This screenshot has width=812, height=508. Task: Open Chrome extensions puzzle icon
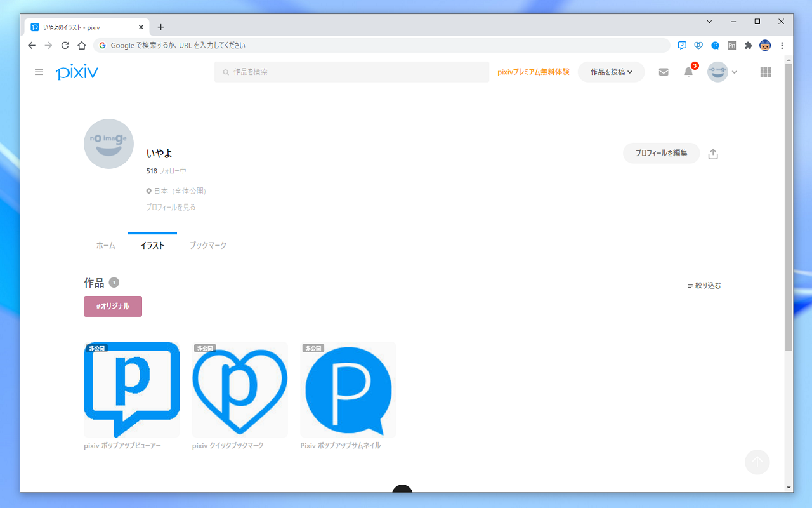749,46
